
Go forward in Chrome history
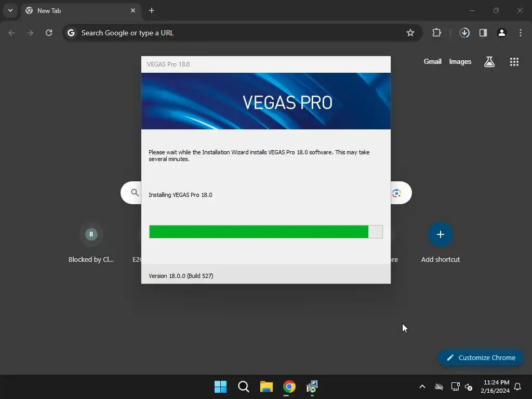pos(30,33)
